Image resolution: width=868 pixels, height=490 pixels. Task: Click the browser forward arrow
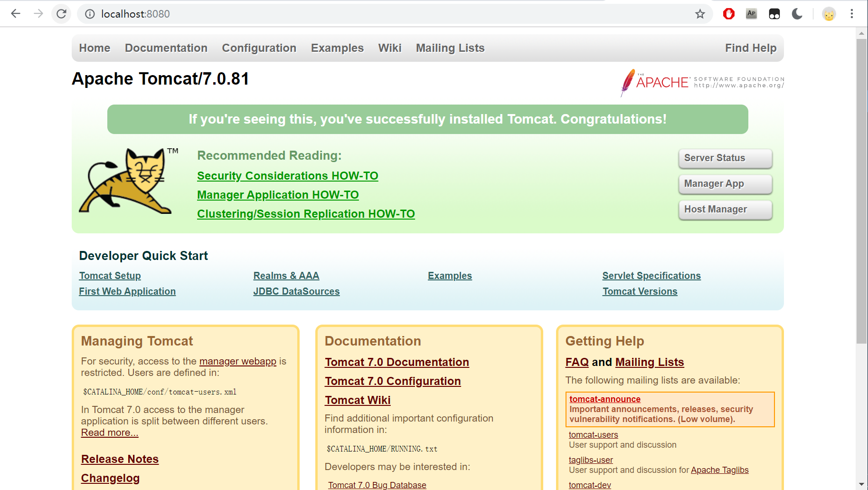(x=38, y=14)
